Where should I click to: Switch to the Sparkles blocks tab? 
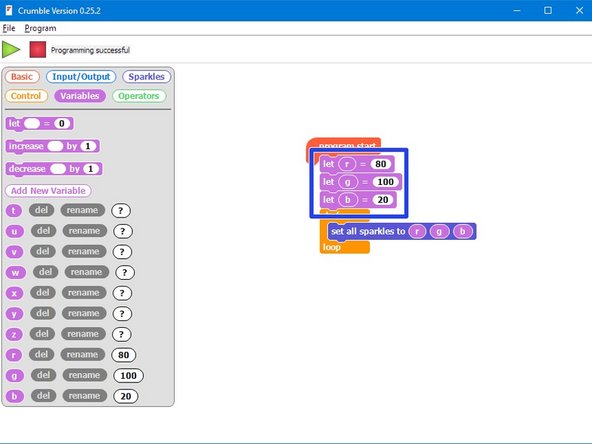(146, 77)
